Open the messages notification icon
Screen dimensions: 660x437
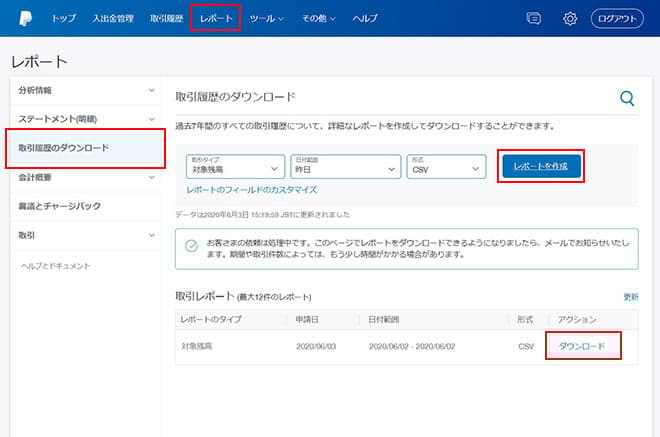pyautogui.click(x=534, y=18)
